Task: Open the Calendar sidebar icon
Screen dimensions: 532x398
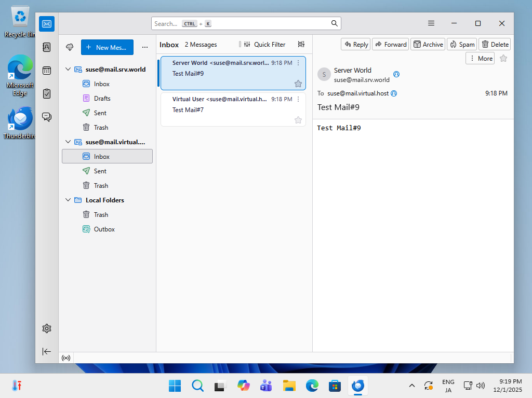Action: click(47, 71)
